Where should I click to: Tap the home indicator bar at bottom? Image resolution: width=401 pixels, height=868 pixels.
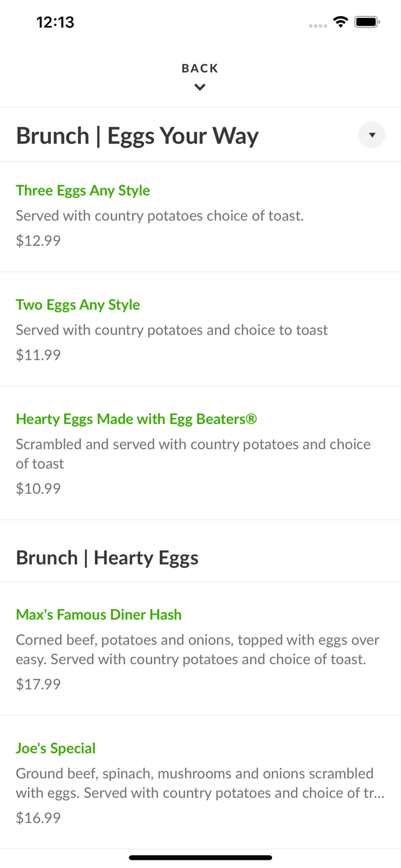[200, 857]
